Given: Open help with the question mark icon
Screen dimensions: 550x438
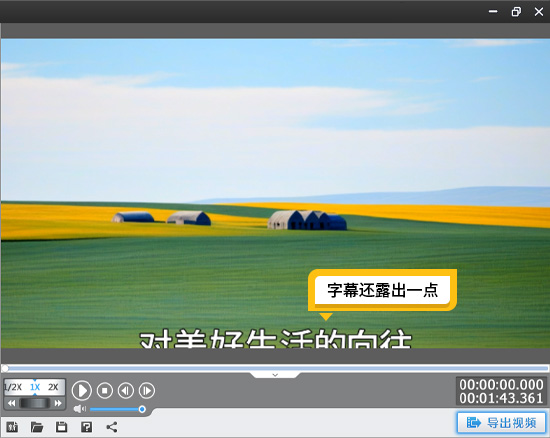Looking at the screenshot, I should click(86, 427).
